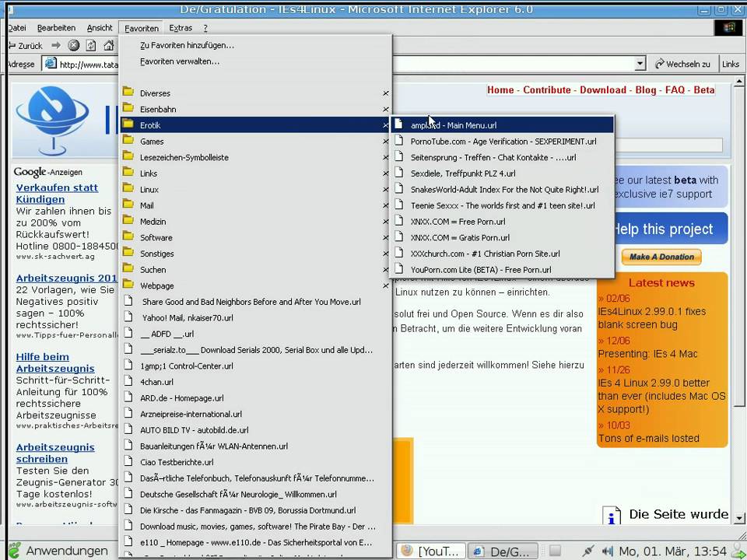This screenshot has height=560, width=747.
Task: Open the Ansicht menu
Action: click(x=100, y=28)
